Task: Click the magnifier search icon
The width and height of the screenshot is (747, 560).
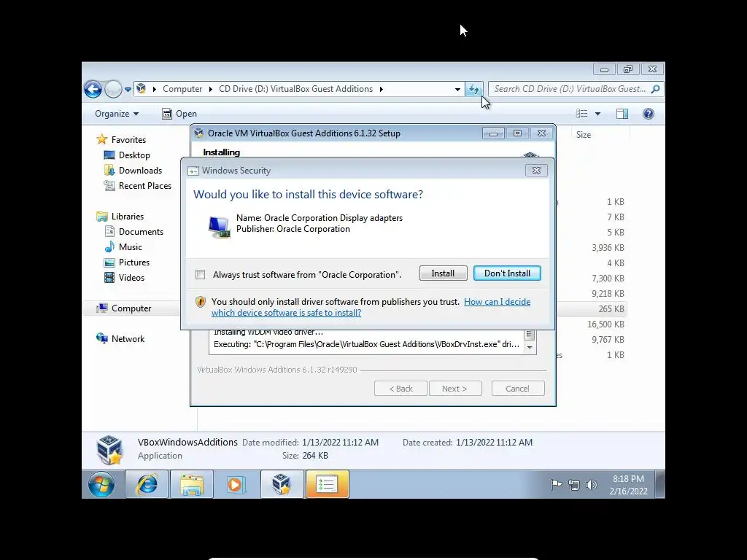Action: point(656,89)
